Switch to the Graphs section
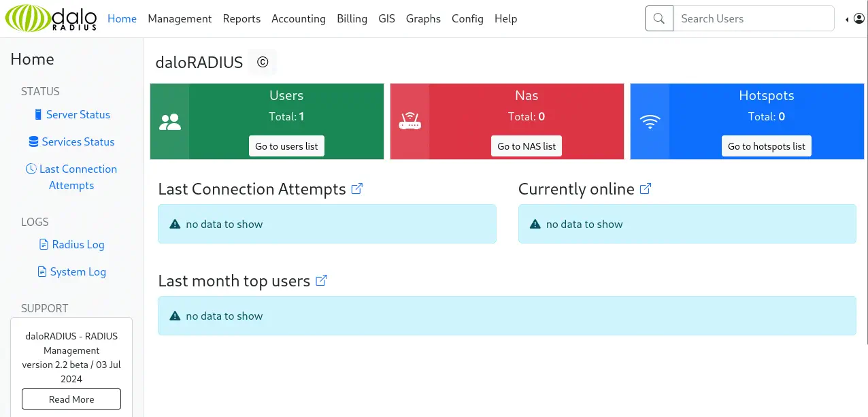Screen dimensions: 868x417 click(x=423, y=18)
